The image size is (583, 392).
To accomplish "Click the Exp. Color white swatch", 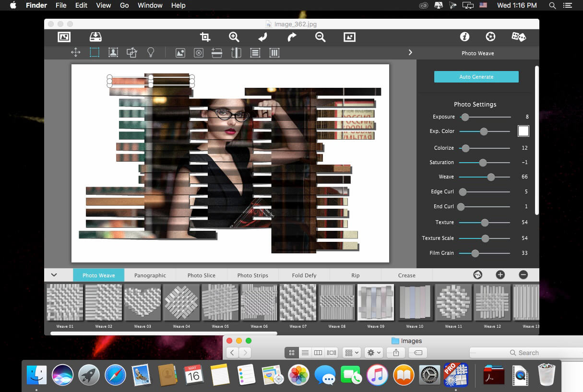I will tap(523, 131).
